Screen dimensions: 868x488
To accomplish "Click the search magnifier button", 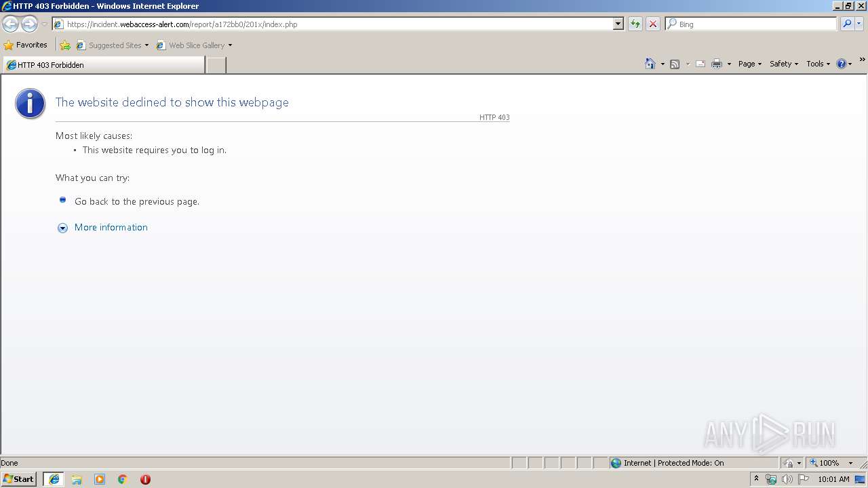I will click(x=846, y=24).
